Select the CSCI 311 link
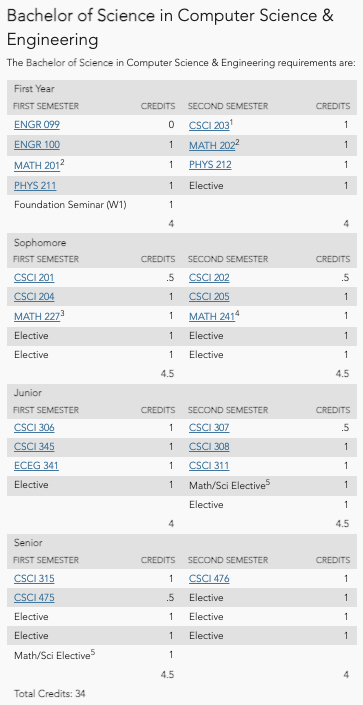The width and height of the screenshot is (363, 705). click(x=209, y=466)
